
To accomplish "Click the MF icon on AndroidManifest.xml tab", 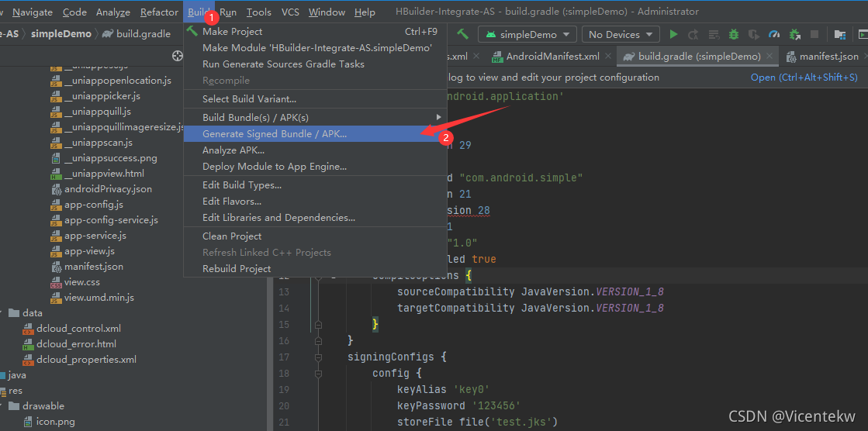I will (x=497, y=57).
